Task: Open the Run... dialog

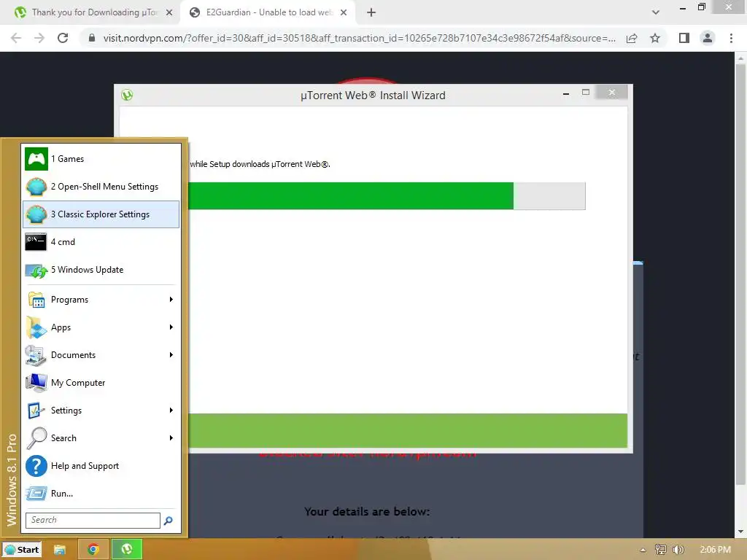Action: coord(101,494)
